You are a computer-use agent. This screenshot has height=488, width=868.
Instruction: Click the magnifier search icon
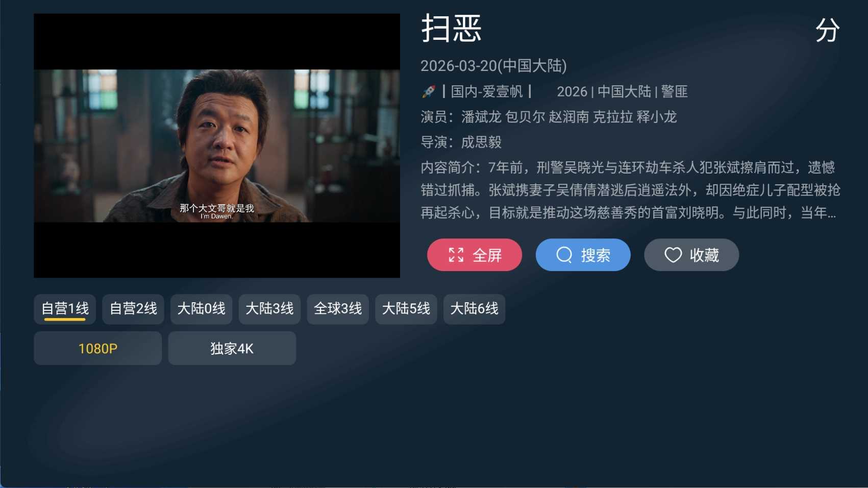tap(564, 255)
